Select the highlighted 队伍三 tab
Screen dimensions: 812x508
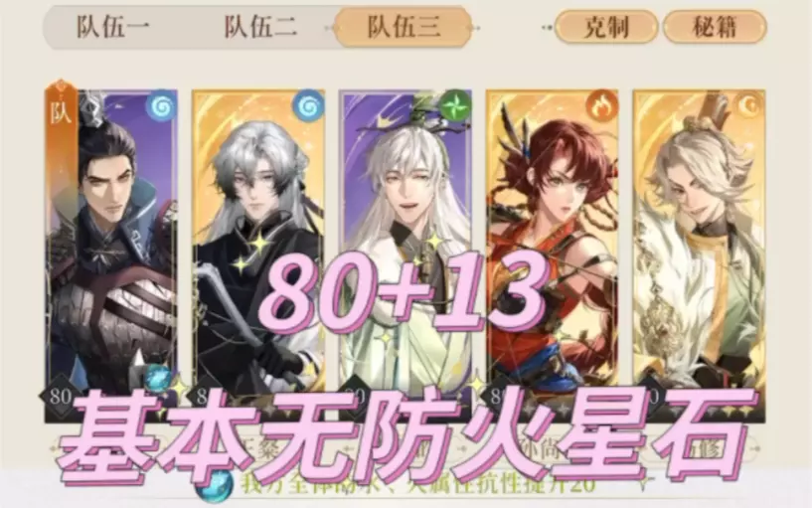403,27
